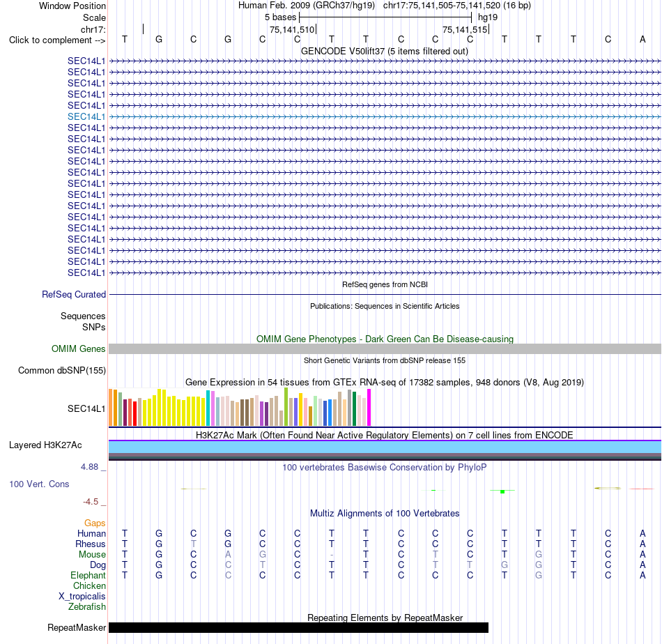The width and height of the screenshot is (662, 644).
Task: Click the light blue H3K27Ac signal band
Action: coord(385,447)
